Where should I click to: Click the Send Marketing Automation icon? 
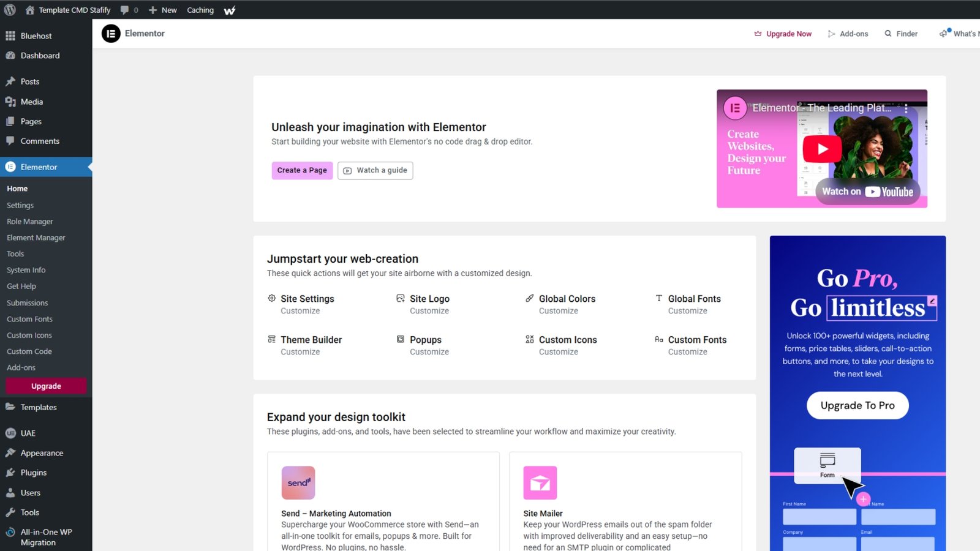point(298,483)
